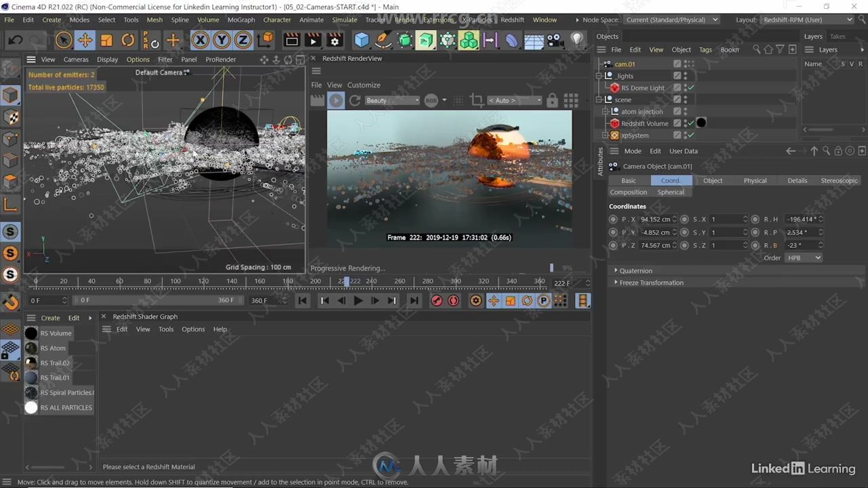
Task: Select the Live Selection tool
Action: point(64,41)
